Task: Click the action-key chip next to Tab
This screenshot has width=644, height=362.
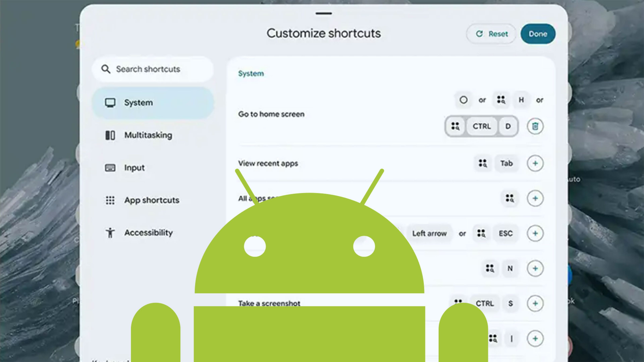Action: tap(482, 163)
